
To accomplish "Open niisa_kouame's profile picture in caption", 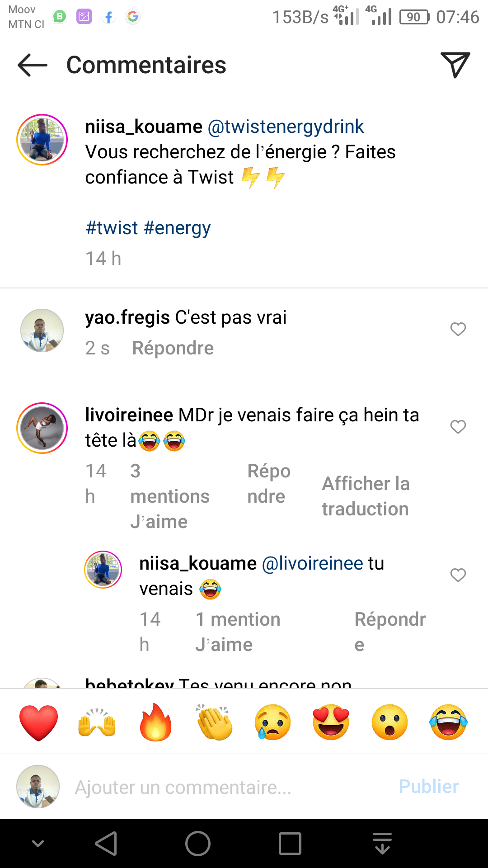I will (42, 140).
